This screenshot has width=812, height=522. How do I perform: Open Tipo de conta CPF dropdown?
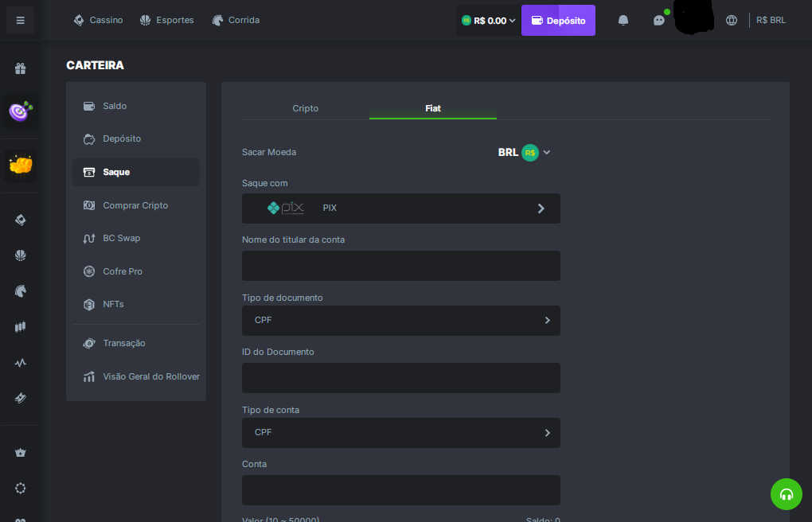(x=400, y=432)
